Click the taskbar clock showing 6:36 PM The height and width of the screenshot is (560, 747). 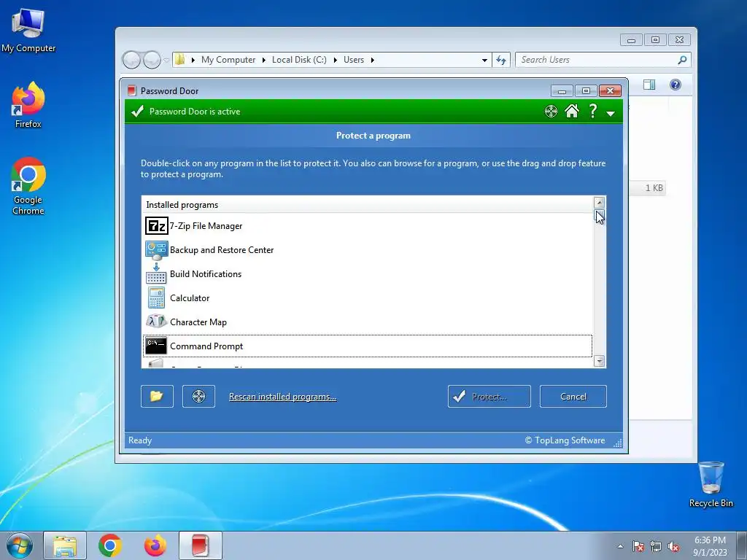(710, 546)
